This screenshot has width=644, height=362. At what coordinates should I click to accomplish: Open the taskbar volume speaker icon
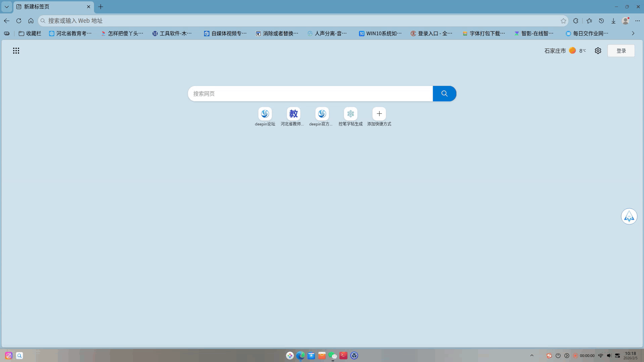click(609, 356)
